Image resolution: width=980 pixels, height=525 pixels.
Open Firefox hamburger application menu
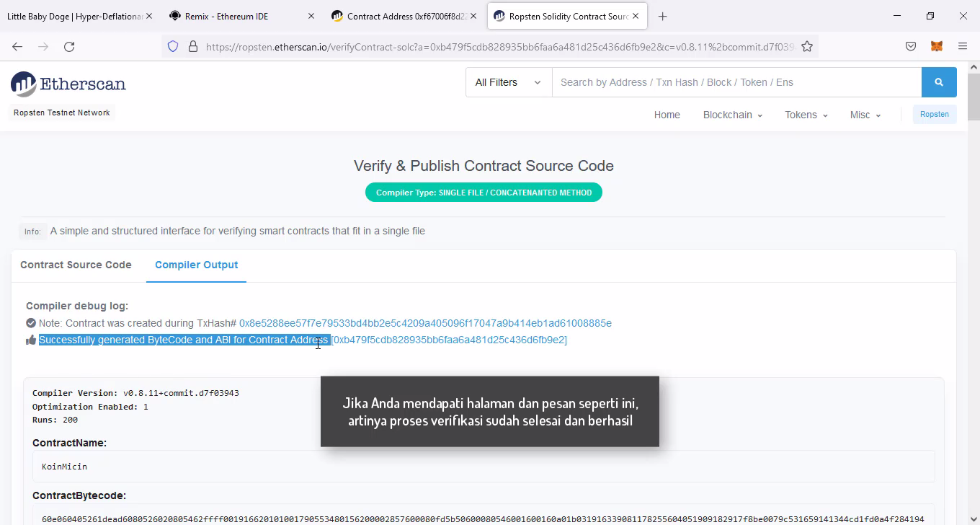tap(963, 46)
